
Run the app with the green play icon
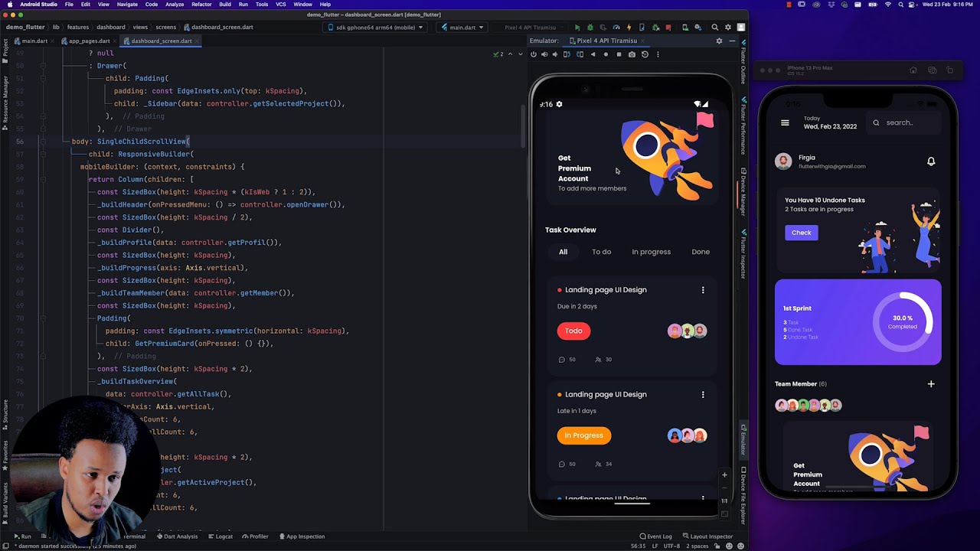pyautogui.click(x=577, y=28)
